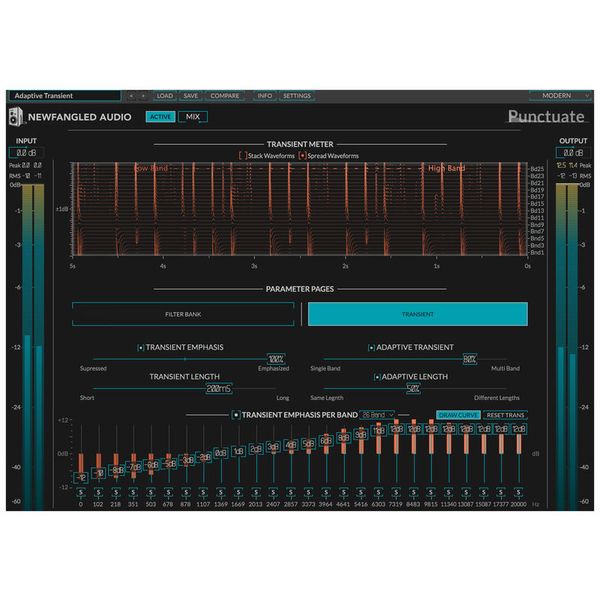
Task: Toggle the DRAW CURVE mode
Action: [x=458, y=415]
